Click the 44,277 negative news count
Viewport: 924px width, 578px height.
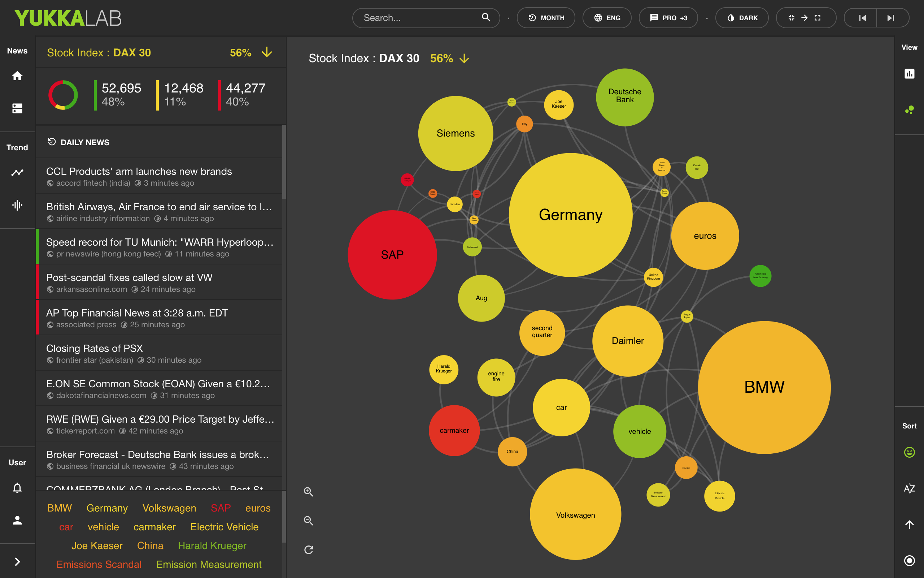pos(245,88)
